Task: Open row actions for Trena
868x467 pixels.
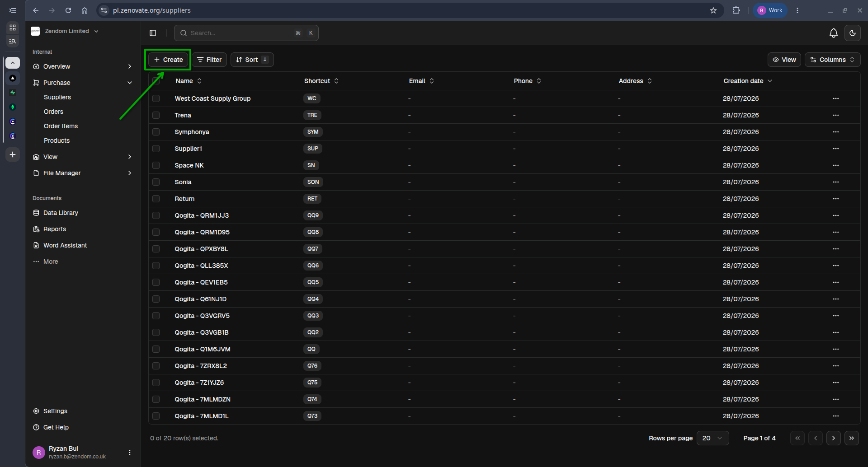Action: tap(835, 115)
